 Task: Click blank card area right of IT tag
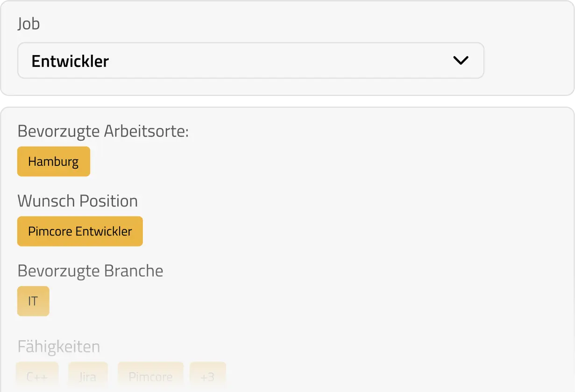pos(327,301)
